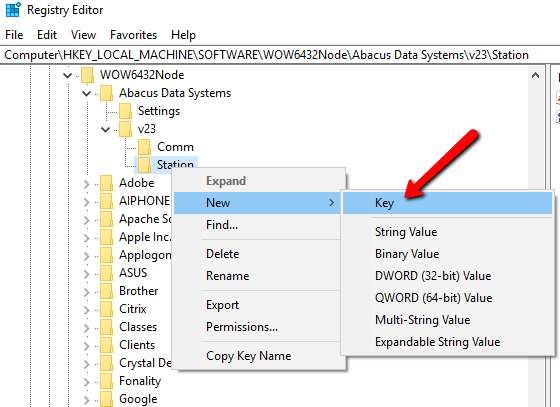Click the Applogon folder icon
The height and width of the screenshot is (407, 560).
tap(106, 255)
